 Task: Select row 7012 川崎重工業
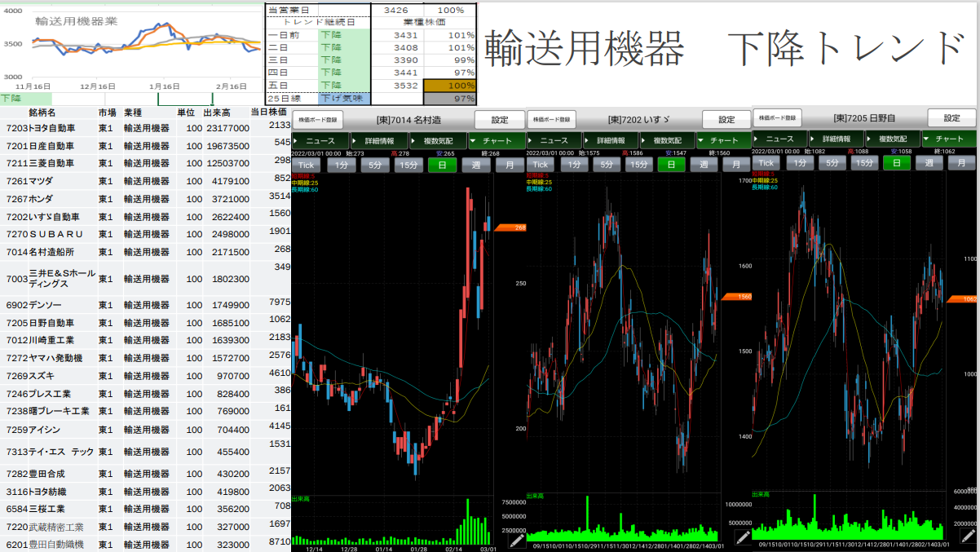click(x=145, y=340)
